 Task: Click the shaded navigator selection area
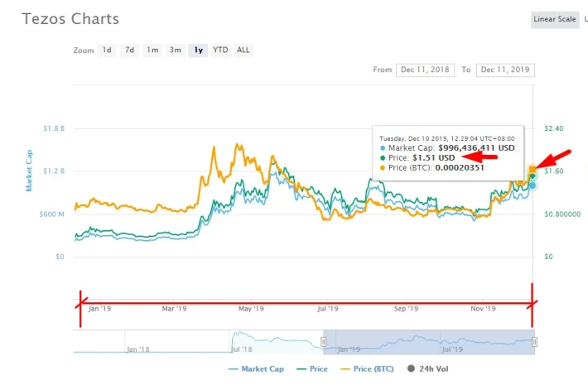point(429,342)
